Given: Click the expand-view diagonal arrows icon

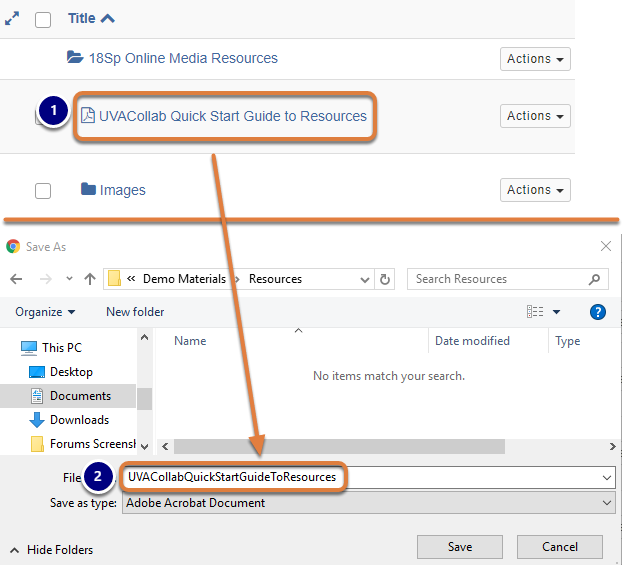Looking at the screenshot, I should [12, 18].
